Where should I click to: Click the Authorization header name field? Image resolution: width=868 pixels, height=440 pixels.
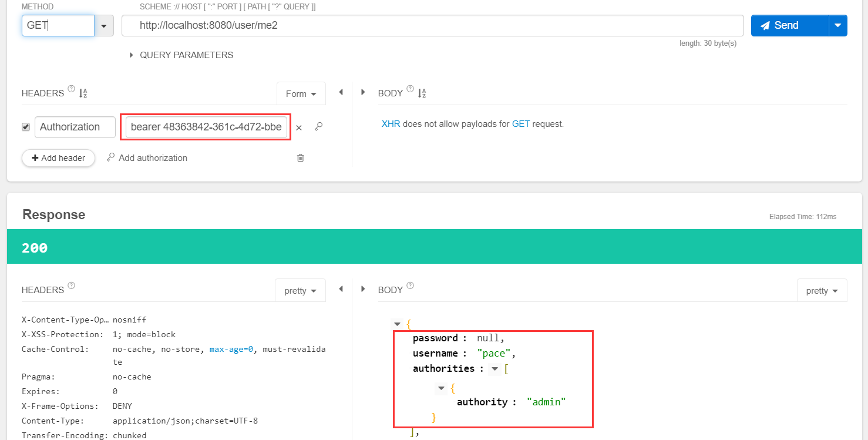[x=75, y=127]
